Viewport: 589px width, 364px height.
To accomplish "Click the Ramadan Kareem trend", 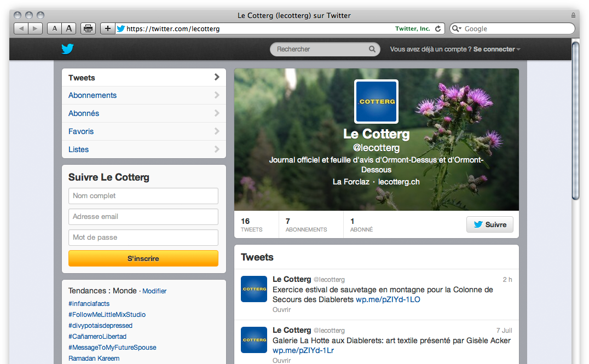I will pyautogui.click(x=94, y=359).
